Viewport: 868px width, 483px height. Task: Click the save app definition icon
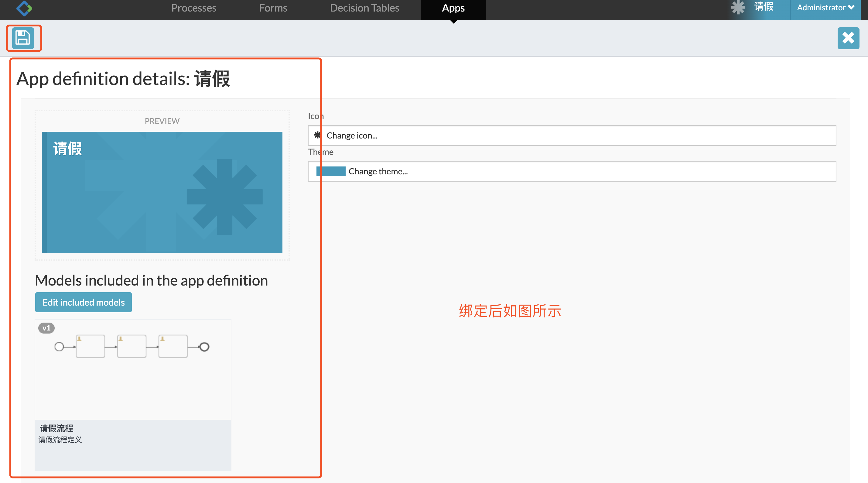(x=23, y=38)
